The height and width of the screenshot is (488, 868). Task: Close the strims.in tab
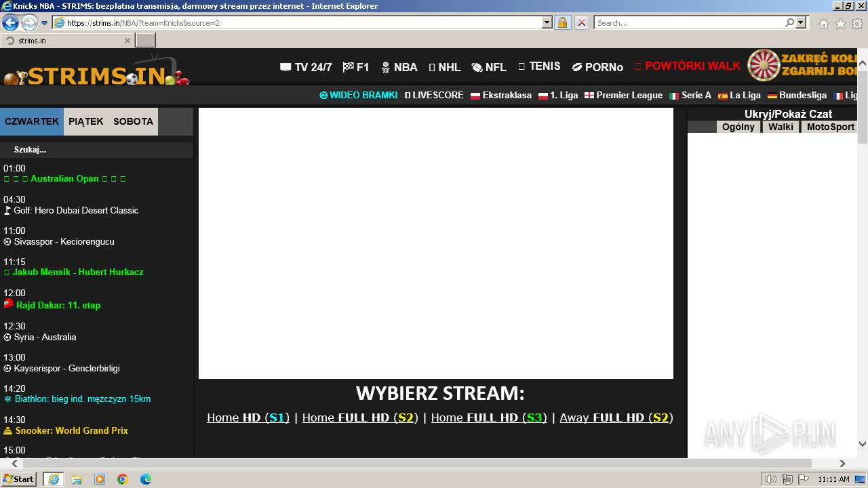tap(127, 41)
